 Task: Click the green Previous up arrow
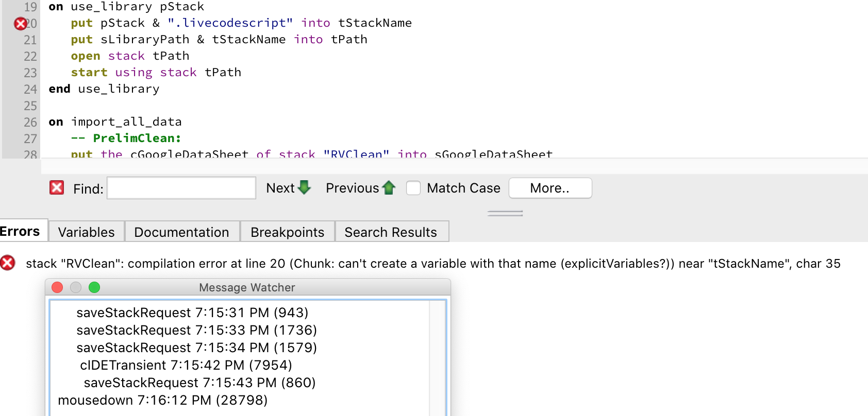(x=389, y=188)
